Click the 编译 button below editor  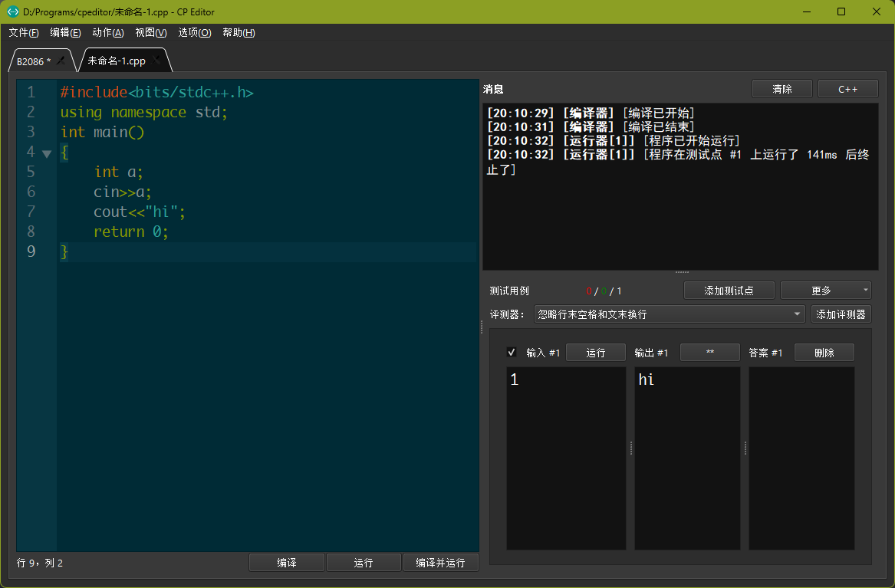[x=287, y=563]
